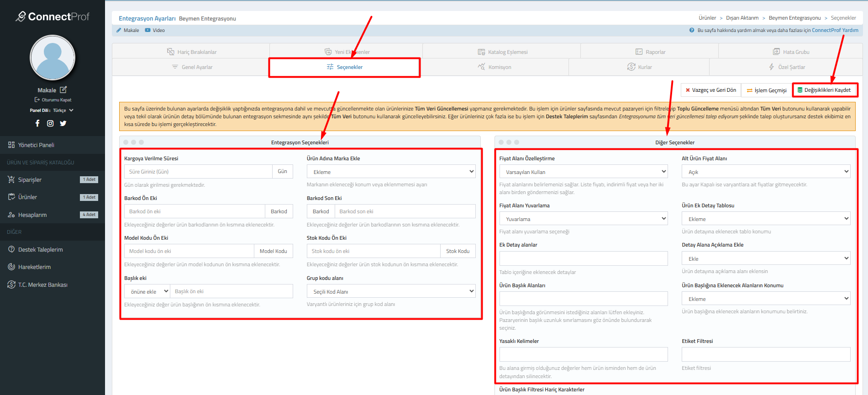Click Vazgeç ve Geri Dön button
868x395 pixels.
(710, 90)
